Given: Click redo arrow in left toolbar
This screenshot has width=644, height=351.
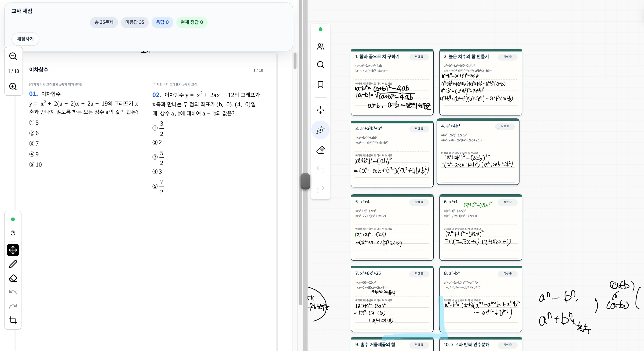Looking at the screenshot, I should point(13,306).
